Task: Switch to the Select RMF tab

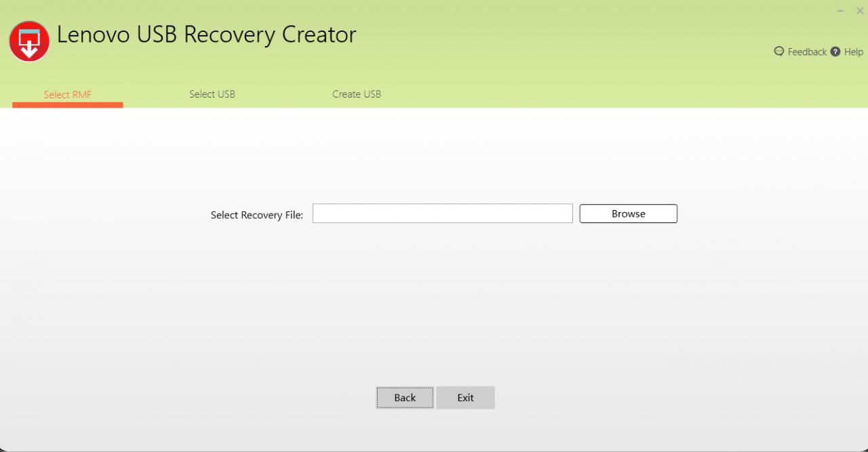Action: (x=67, y=94)
